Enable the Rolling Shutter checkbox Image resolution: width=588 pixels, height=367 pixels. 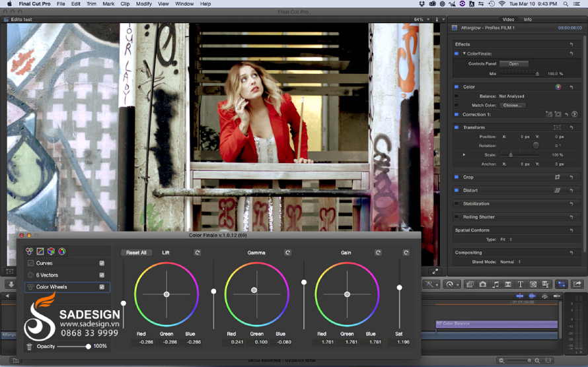[x=457, y=217]
